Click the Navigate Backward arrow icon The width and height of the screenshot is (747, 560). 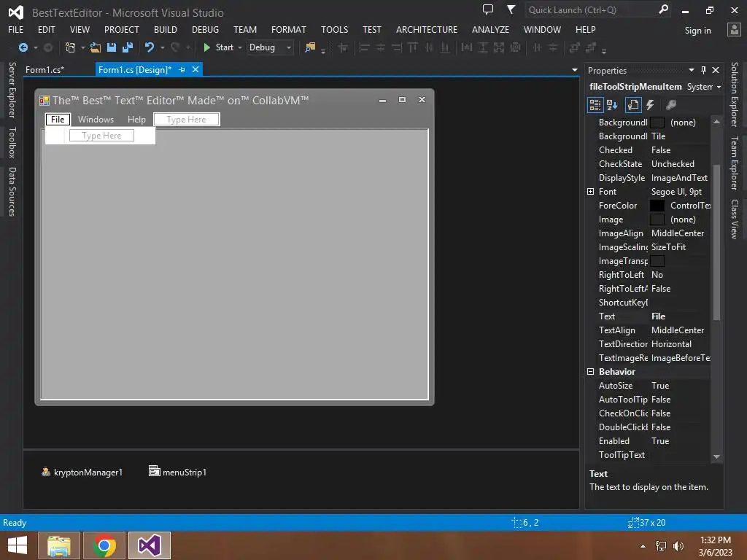coord(23,47)
